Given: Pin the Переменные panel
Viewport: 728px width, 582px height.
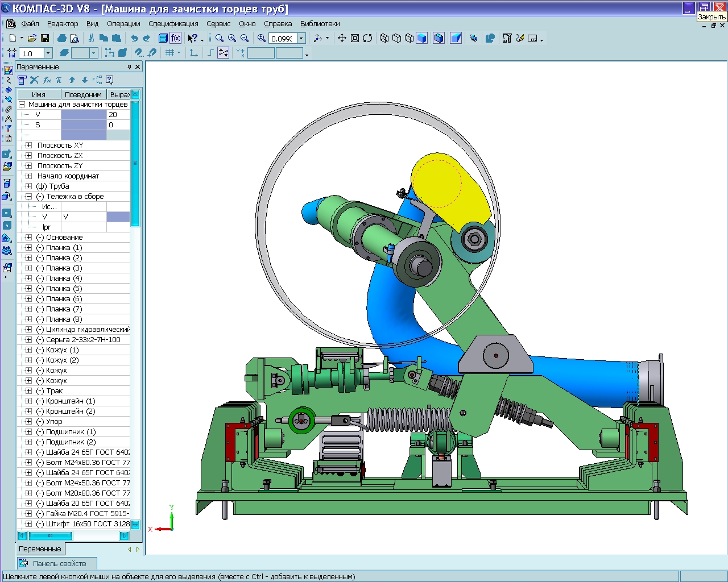Looking at the screenshot, I should [129, 67].
